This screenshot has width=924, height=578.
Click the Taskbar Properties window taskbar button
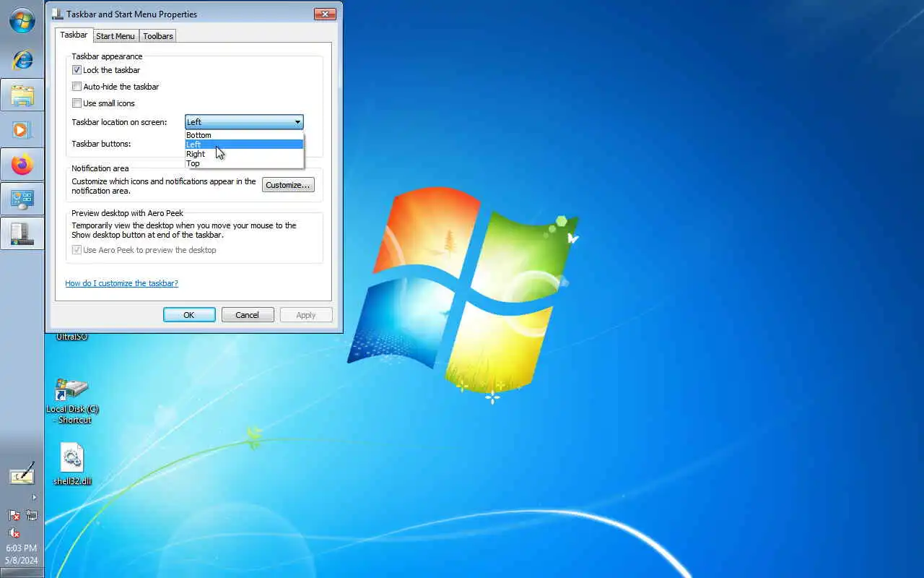click(x=22, y=233)
